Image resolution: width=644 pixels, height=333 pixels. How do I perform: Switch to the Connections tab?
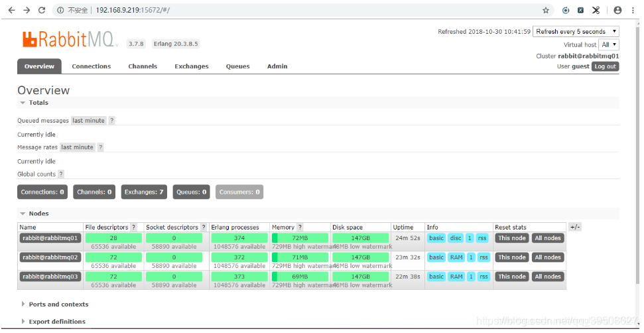coord(91,66)
